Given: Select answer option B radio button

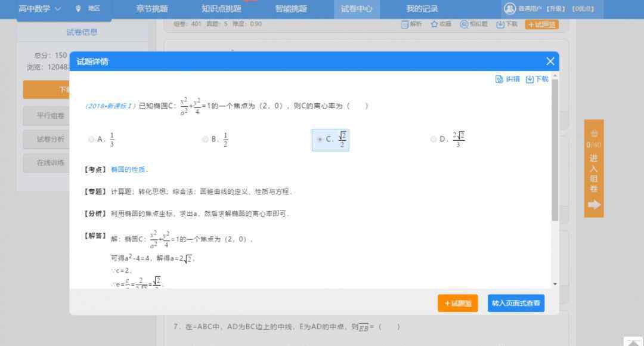Looking at the screenshot, I should click(205, 140).
